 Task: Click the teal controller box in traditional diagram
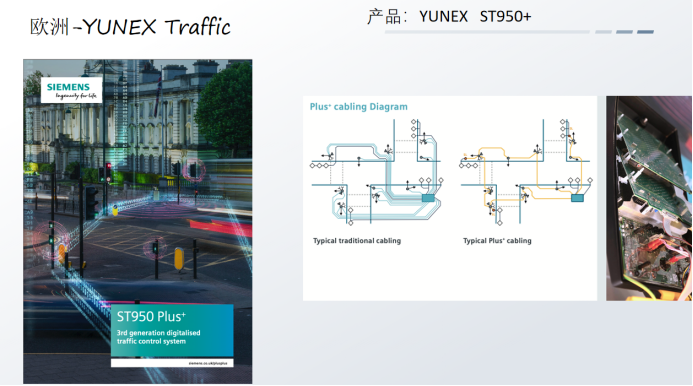[428, 198]
